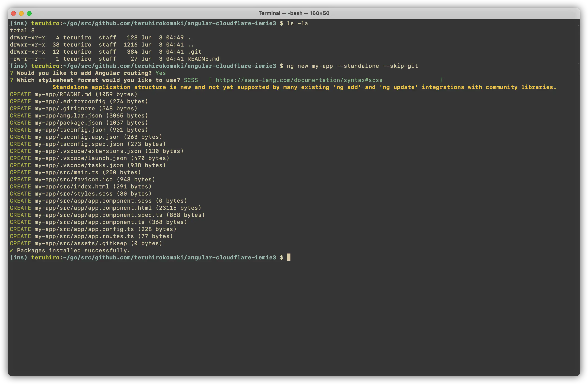The width and height of the screenshot is (588, 384).
Task: Click 'app.routes.ts (77 bytes)' line
Action: [x=91, y=236]
